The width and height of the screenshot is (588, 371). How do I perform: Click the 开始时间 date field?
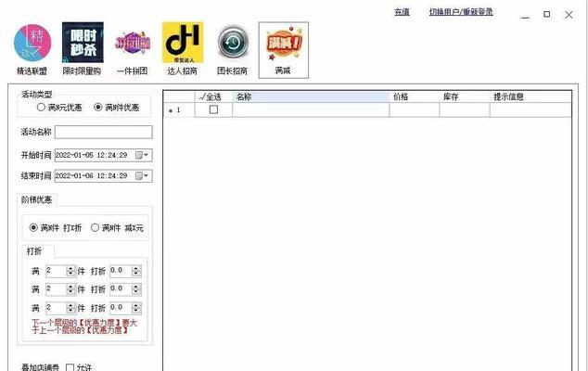pyautogui.click(x=104, y=155)
